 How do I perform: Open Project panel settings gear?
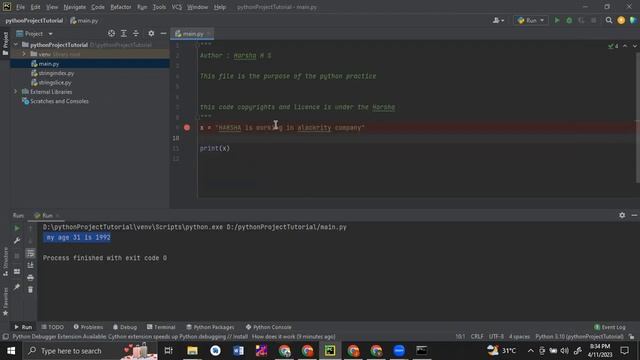(151, 33)
